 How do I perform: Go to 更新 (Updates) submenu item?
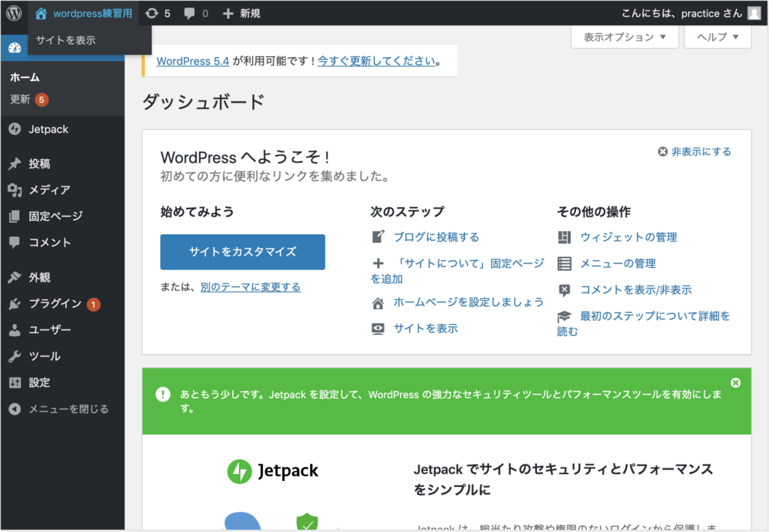tap(20, 99)
